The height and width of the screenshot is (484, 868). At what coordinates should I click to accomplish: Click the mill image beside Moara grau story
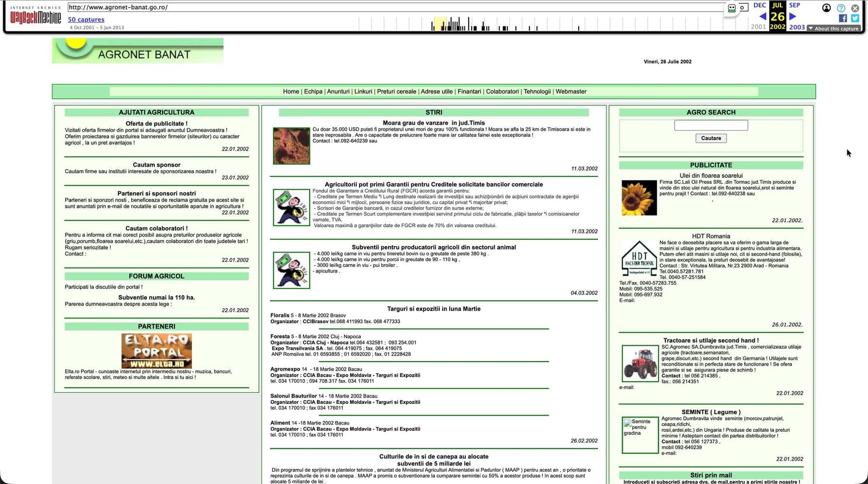pyautogui.click(x=291, y=146)
